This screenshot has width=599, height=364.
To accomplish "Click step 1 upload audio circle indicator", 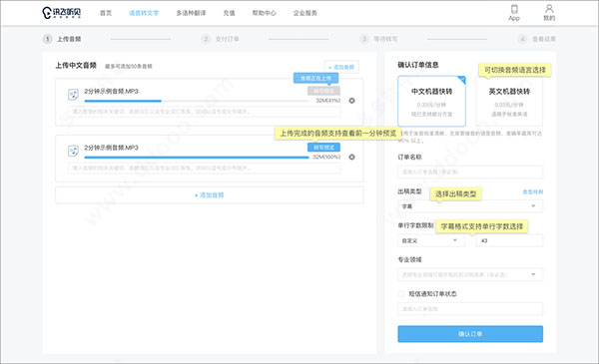I will tap(47, 39).
